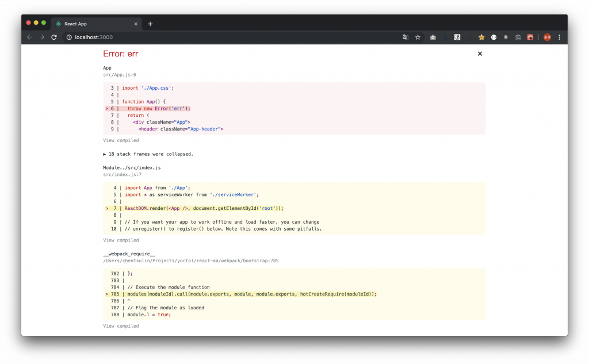Click the header className="App-header" line
The image size is (589, 364).
click(x=181, y=129)
